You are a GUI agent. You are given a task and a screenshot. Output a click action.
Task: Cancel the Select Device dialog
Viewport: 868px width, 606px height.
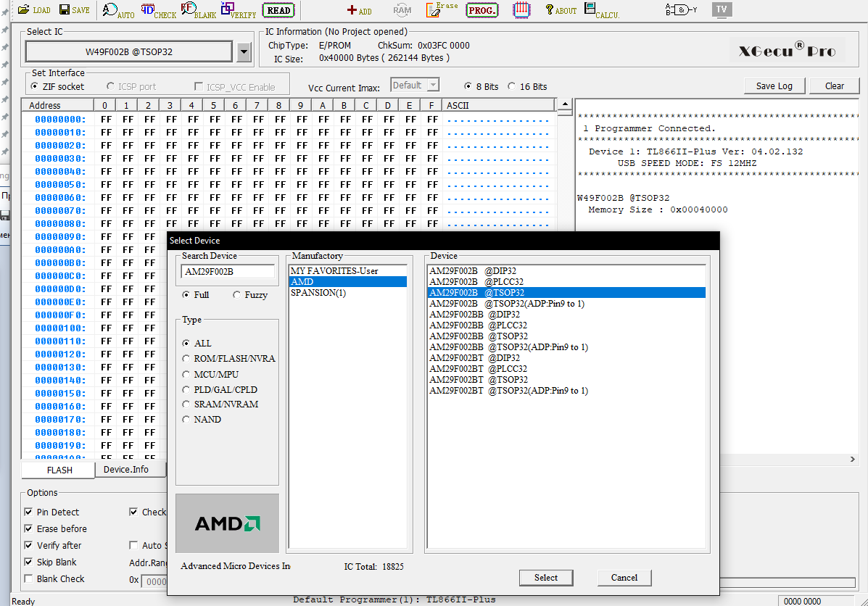624,577
